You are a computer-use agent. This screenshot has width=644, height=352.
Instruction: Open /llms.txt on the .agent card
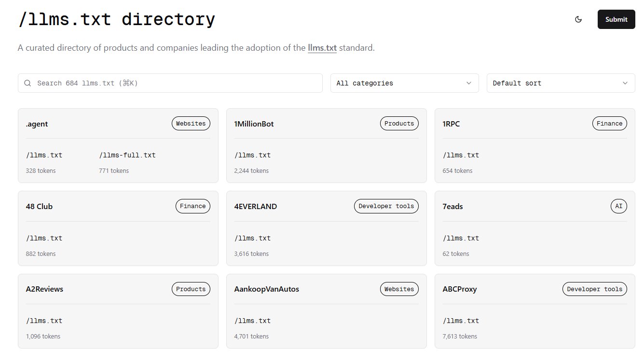click(x=44, y=155)
